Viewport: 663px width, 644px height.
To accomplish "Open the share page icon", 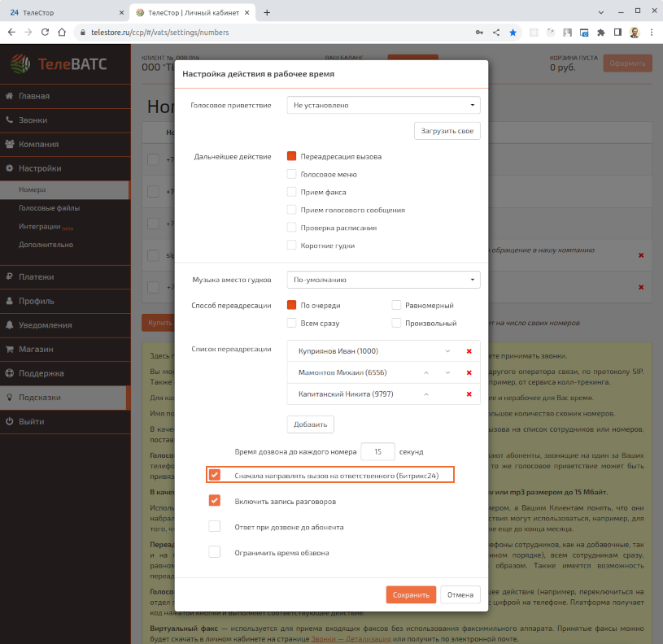I will click(496, 33).
